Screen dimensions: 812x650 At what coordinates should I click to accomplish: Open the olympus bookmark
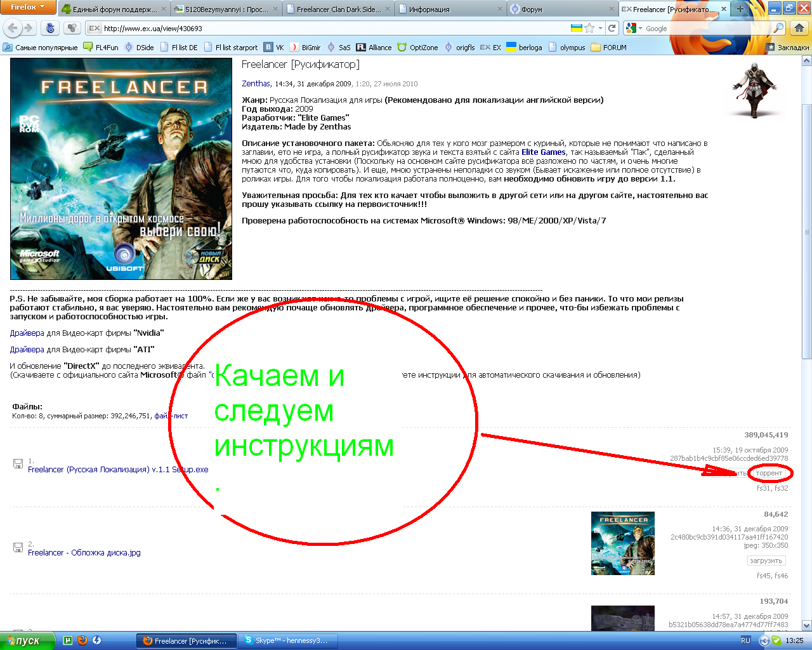click(x=566, y=47)
